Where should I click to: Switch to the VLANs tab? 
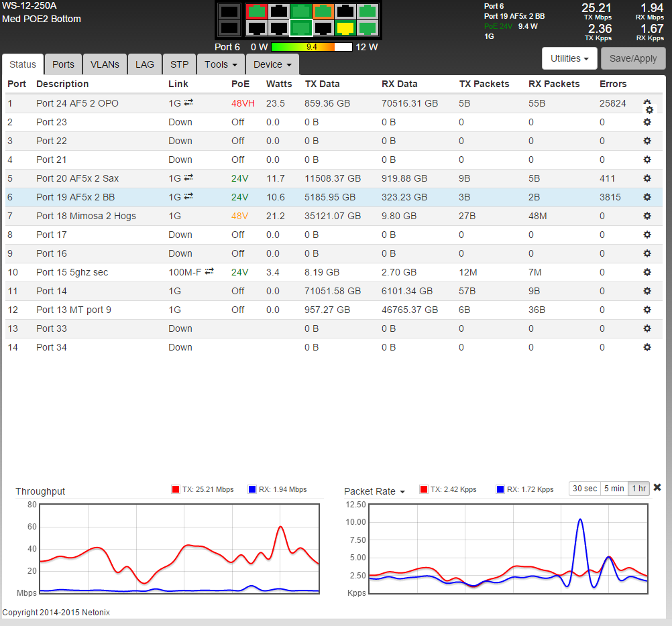pos(105,64)
